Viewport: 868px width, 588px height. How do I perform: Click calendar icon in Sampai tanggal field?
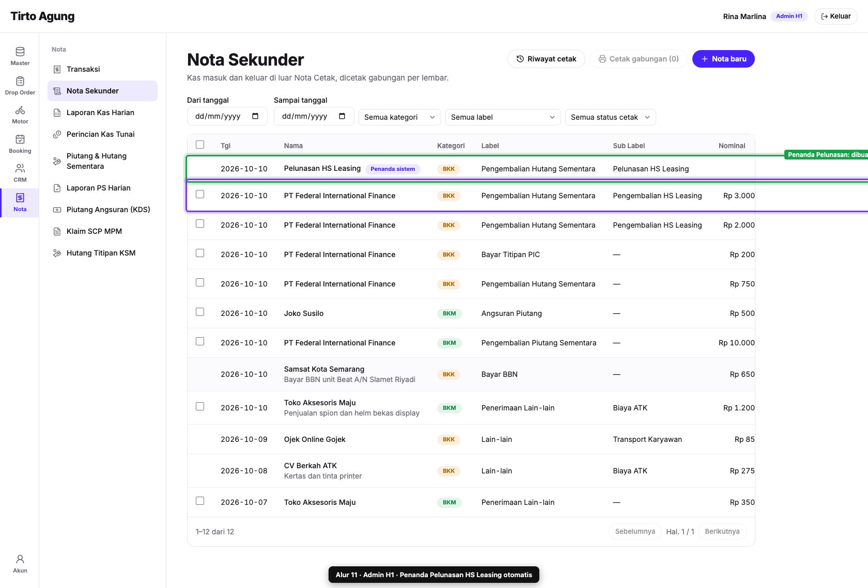[342, 116]
